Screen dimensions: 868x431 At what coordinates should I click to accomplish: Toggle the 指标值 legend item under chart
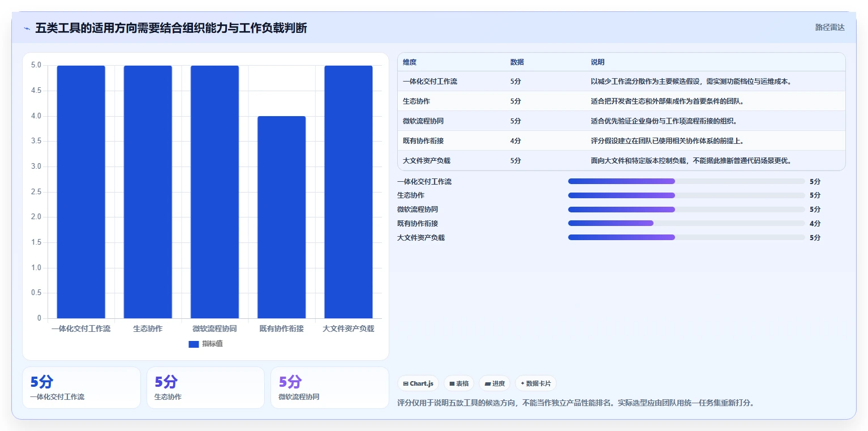(205, 344)
